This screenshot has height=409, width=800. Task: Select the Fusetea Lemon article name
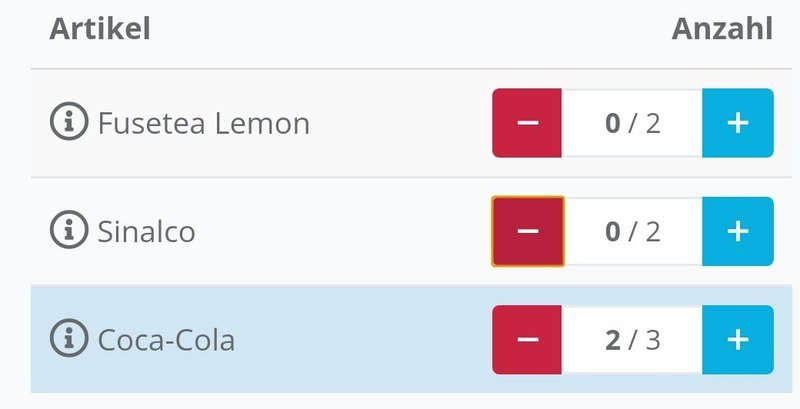[x=203, y=124]
